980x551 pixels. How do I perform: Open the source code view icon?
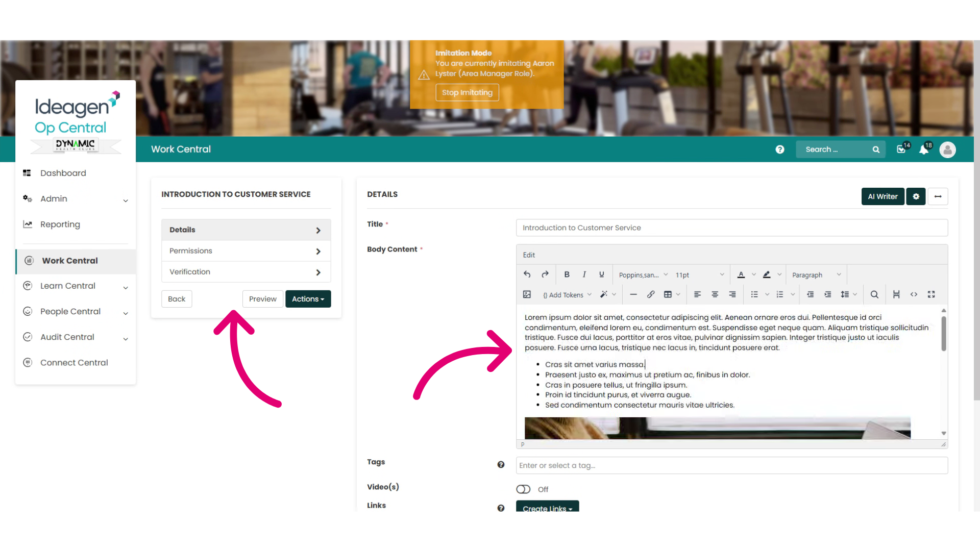click(914, 294)
